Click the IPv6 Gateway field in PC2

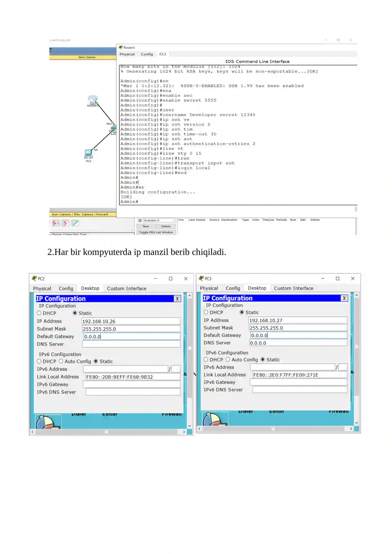[x=132, y=384]
